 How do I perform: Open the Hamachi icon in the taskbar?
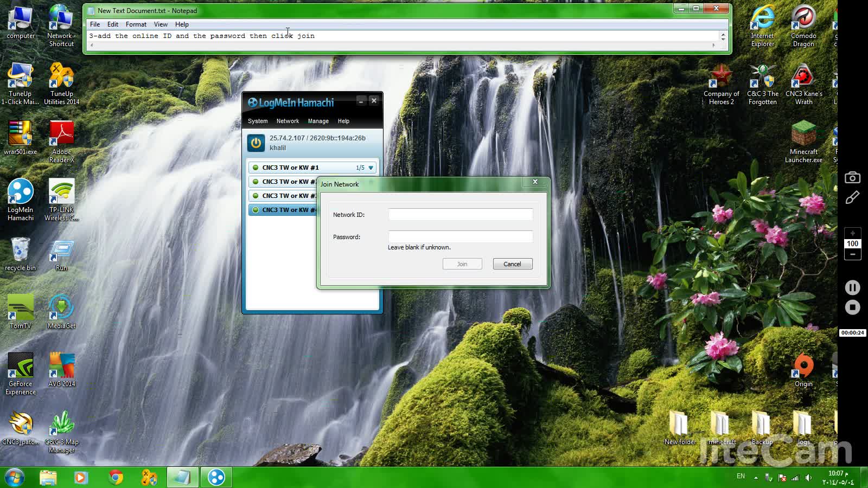point(216,477)
